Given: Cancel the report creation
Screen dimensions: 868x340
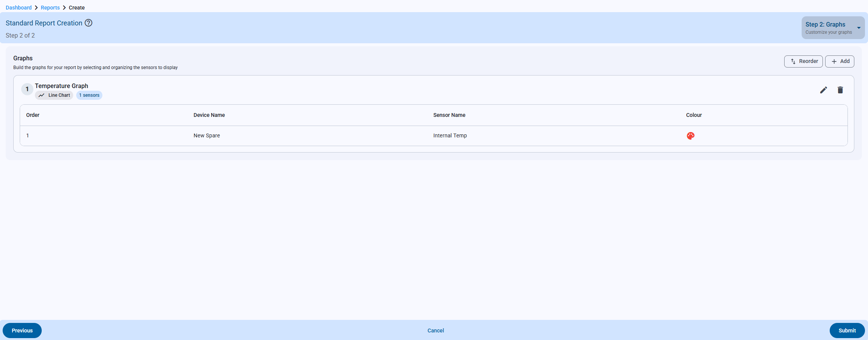Looking at the screenshot, I should point(435,331).
